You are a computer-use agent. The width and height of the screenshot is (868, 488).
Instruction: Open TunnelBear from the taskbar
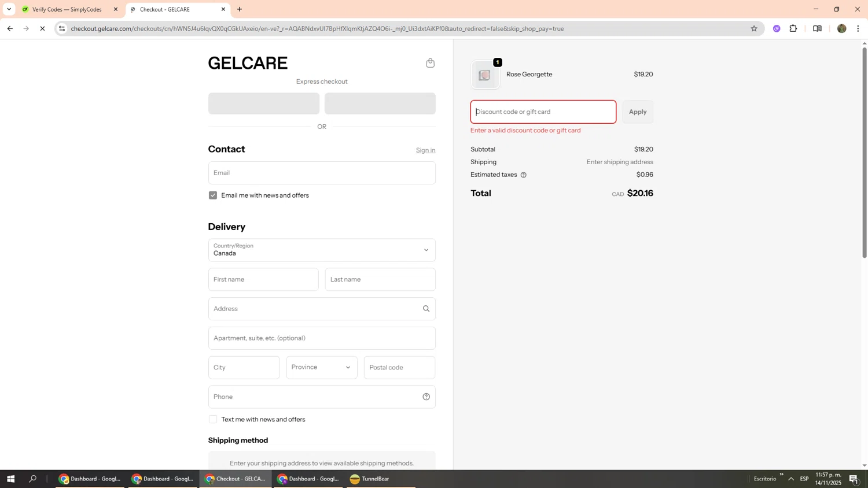coord(381,479)
